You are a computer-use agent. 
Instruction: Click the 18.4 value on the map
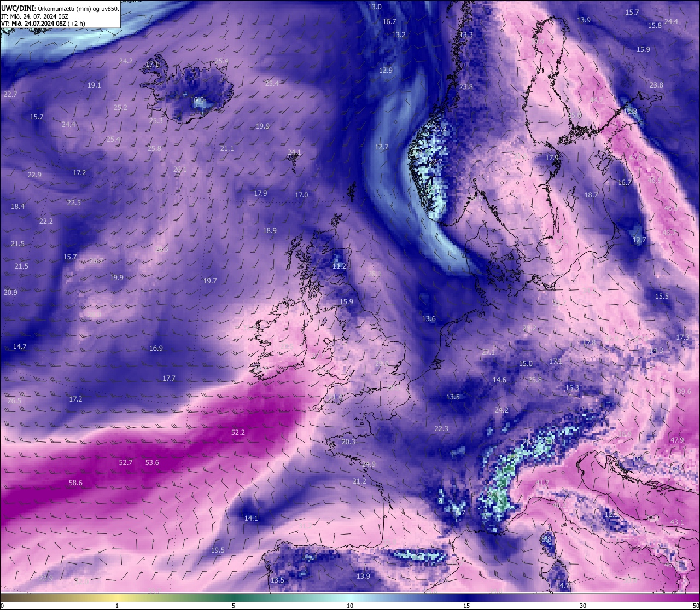[x=17, y=206]
